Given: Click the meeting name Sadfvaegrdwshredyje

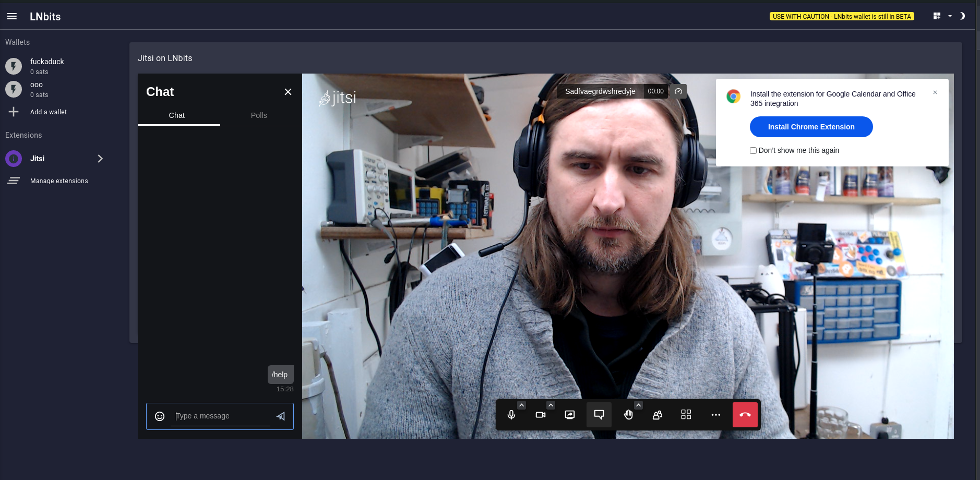Looking at the screenshot, I should [x=600, y=91].
